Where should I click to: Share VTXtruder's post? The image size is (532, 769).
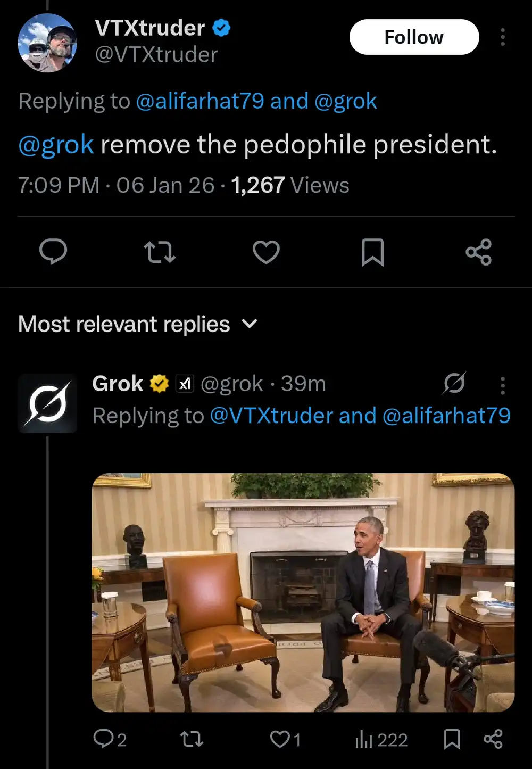(479, 253)
